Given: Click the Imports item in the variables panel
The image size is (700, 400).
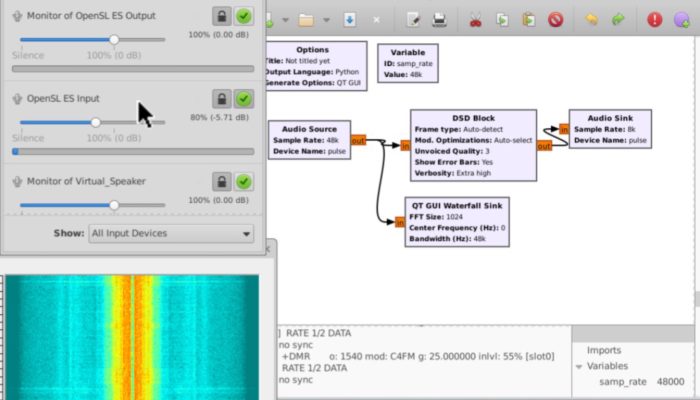Looking at the screenshot, I should pyautogui.click(x=604, y=350).
